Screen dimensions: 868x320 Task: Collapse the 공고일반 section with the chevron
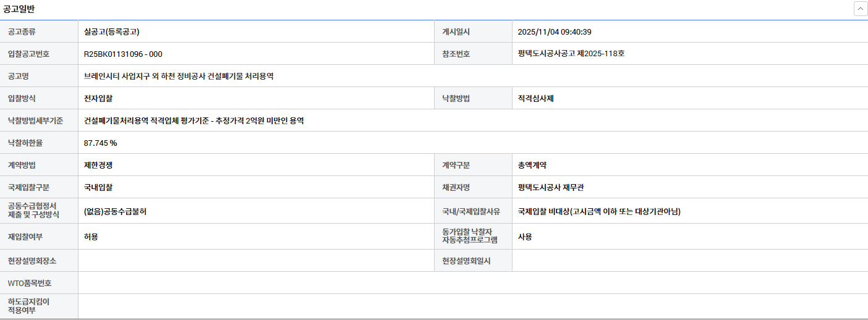coord(860,9)
